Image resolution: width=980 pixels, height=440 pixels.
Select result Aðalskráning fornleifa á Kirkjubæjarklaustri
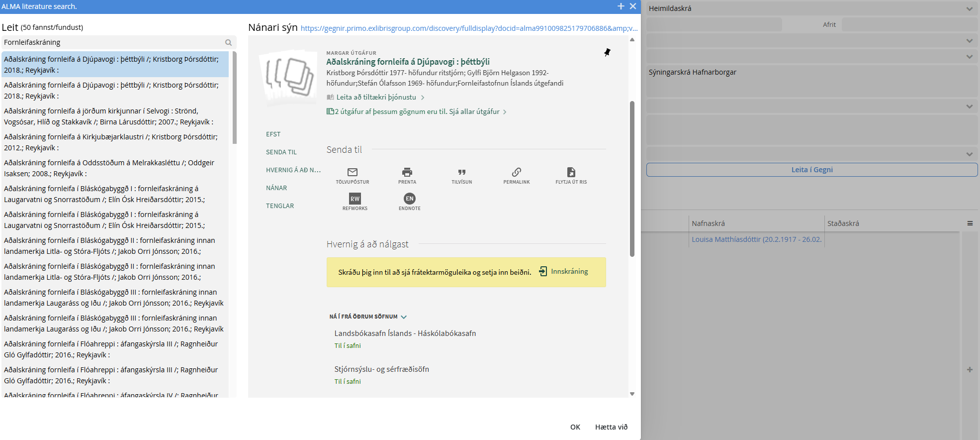(x=115, y=142)
